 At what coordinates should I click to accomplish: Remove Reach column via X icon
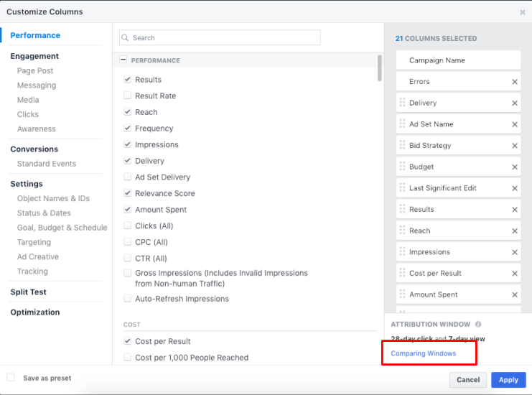click(x=514, y=231)
